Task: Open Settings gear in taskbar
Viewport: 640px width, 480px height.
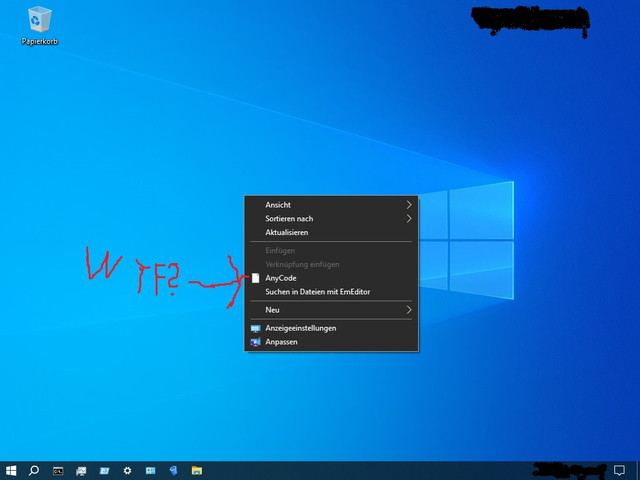Action: click(x=127, y=471)
